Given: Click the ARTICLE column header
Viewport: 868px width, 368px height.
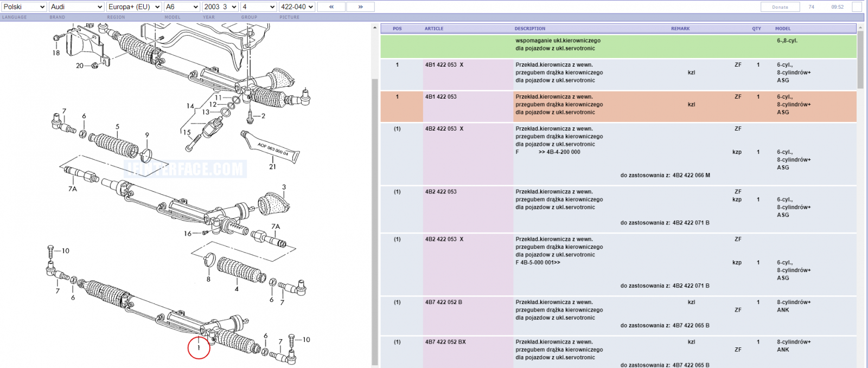Looking at the screenshot, I should [x=434, y=29].
